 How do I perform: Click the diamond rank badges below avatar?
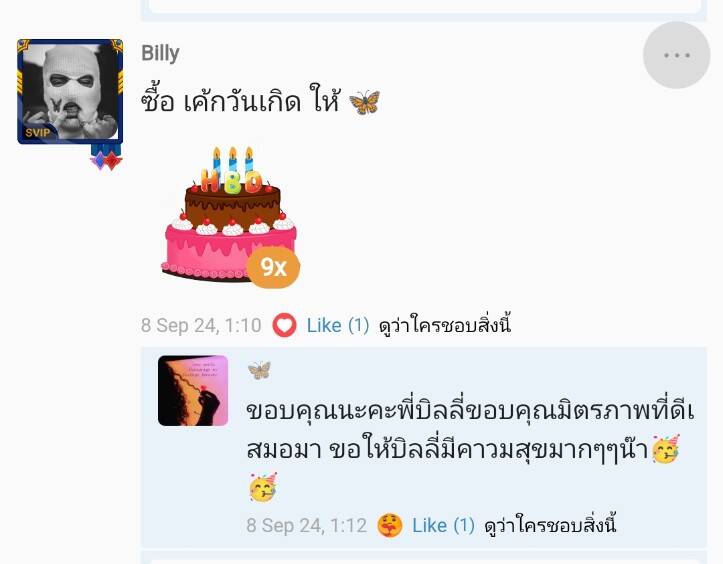pyautogui.click(x=107, y=158)
